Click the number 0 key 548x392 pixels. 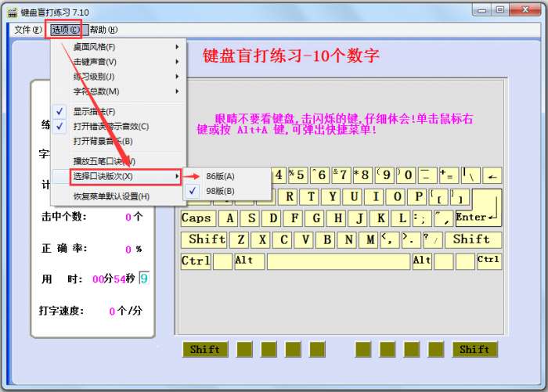point(406,175)
